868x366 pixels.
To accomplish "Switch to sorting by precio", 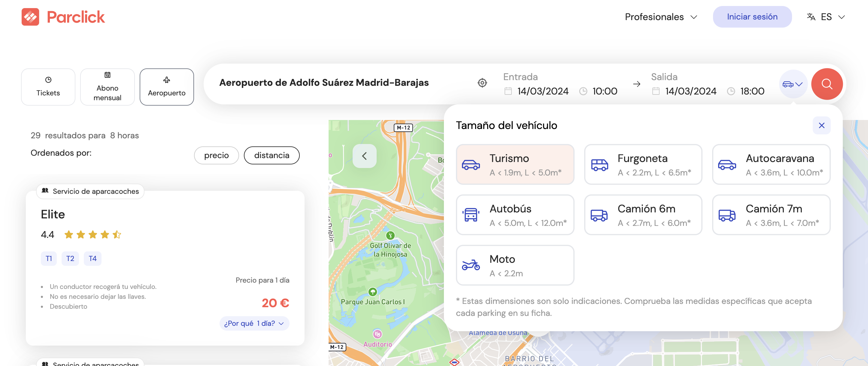I will point(216,155).
